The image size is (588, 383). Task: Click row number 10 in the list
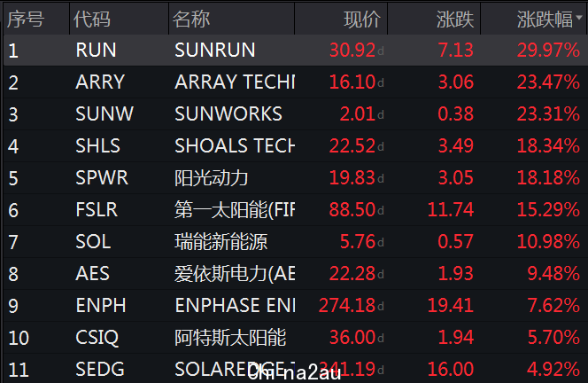pos(19,338)
